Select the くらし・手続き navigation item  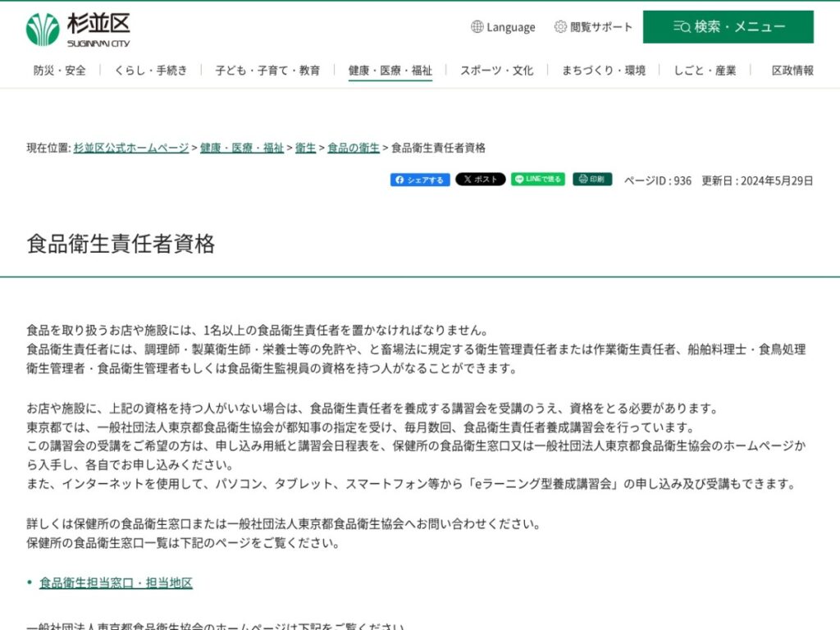[x=151, y=71]
